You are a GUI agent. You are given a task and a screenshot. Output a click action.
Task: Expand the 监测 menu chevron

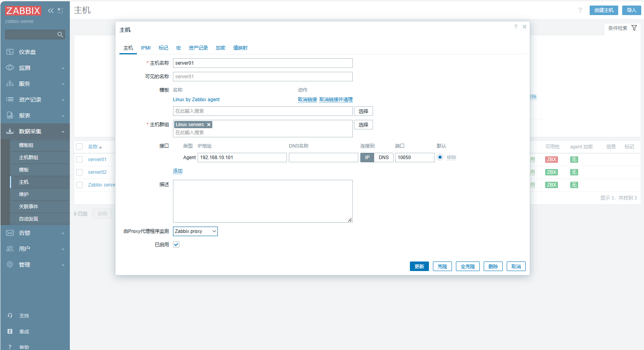[x=63, y=68]
